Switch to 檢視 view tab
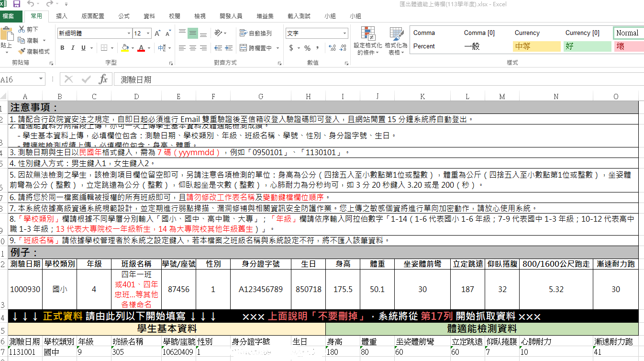Image resolution: width=644 pixels, height=361 pixels. pyautogui.click(x=200, y=16)
